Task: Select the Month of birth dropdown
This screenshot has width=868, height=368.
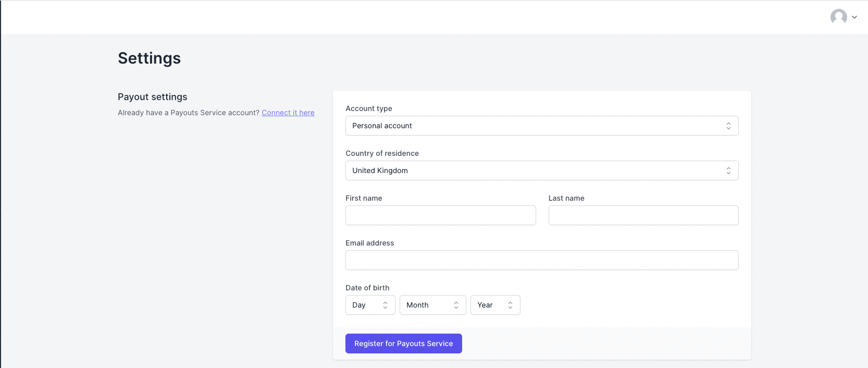Action: (433, 305)
